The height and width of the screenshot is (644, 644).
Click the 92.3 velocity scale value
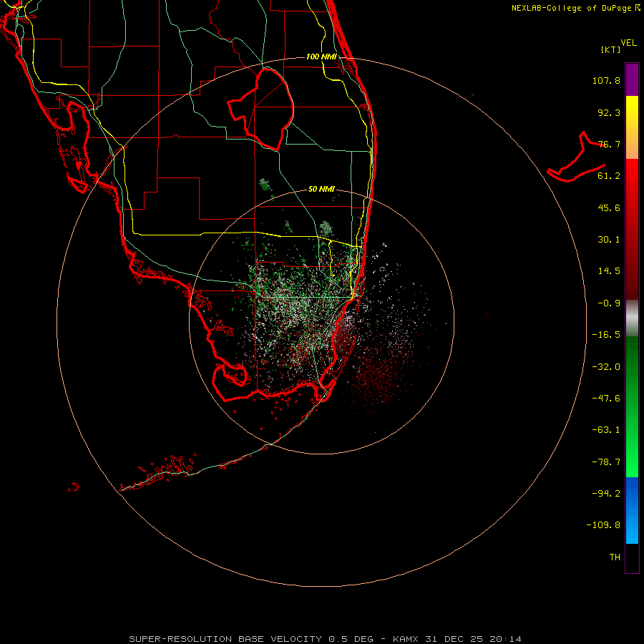click(609, 112)
